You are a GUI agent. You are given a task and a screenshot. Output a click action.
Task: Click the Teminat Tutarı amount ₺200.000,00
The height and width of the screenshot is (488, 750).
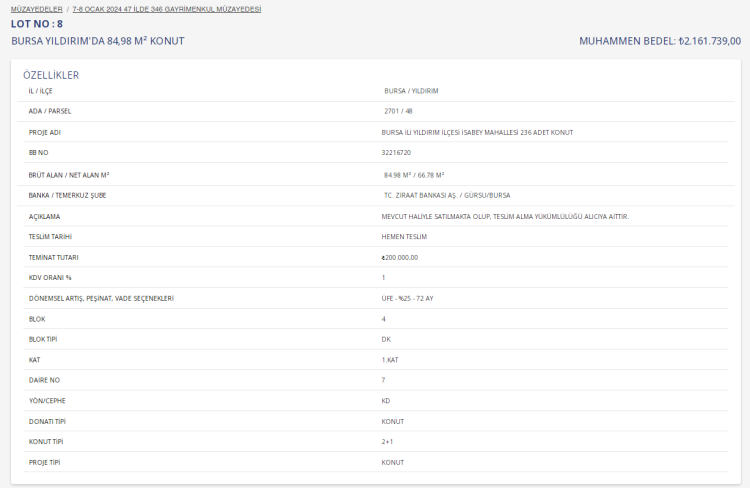point(399,257)
